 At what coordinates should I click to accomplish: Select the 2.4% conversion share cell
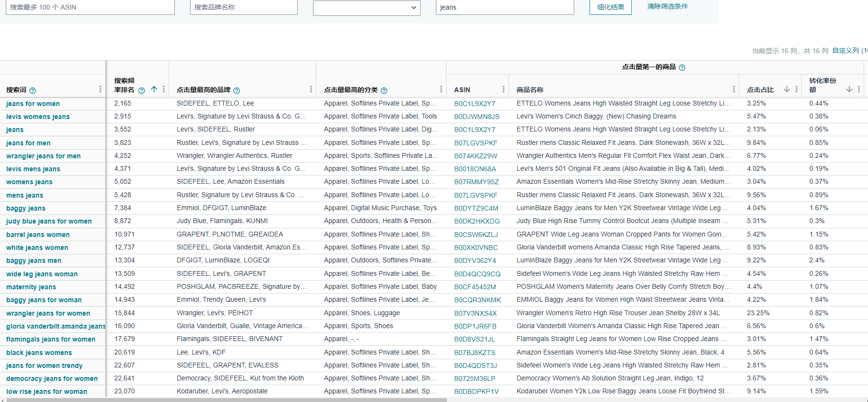tap(817, 260)
